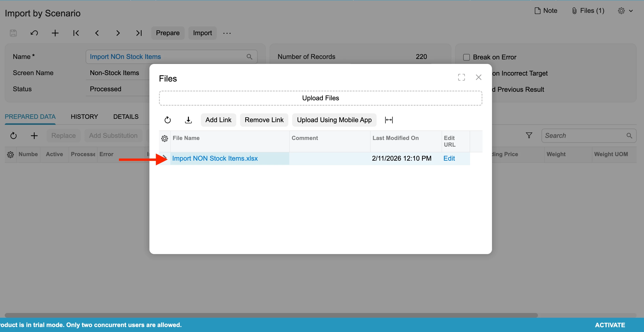Click the Upload Using Mobile App button

[x=334, y=120]
